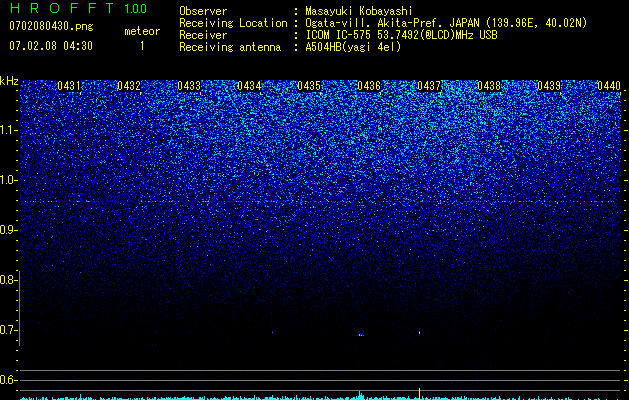Click the 0.9 kHz axis label
Screen dimensions: 629x400
(x=8, y=230)
